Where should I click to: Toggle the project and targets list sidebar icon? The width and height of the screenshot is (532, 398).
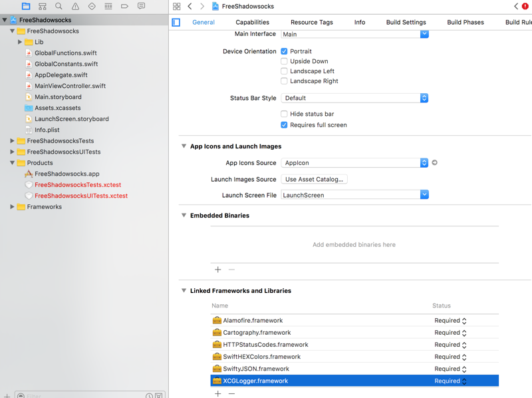176,23
